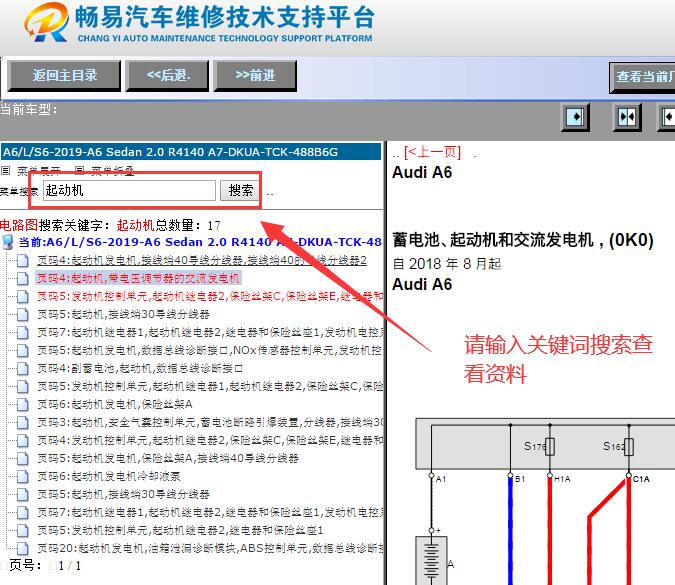The image size is (675, 585).
Task: Click document icon of 页码3:起动机,安全气囊控制单元
Action: coord(22,423)
